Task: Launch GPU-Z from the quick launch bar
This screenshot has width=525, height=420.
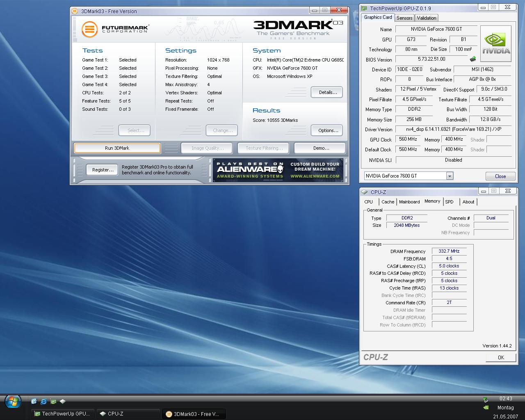Action: (x=53, y=402)
